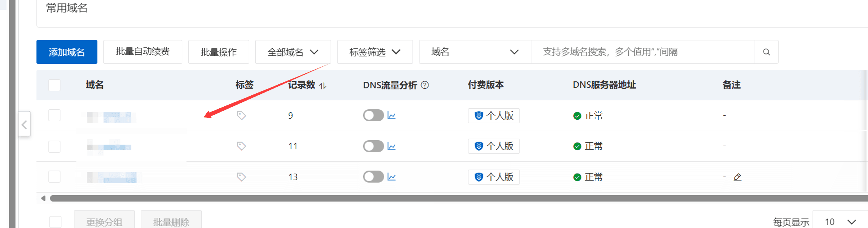Viewport: 868px width, 228px height.
Task: Click the multi-domain search input field
Action: point(642,52)
